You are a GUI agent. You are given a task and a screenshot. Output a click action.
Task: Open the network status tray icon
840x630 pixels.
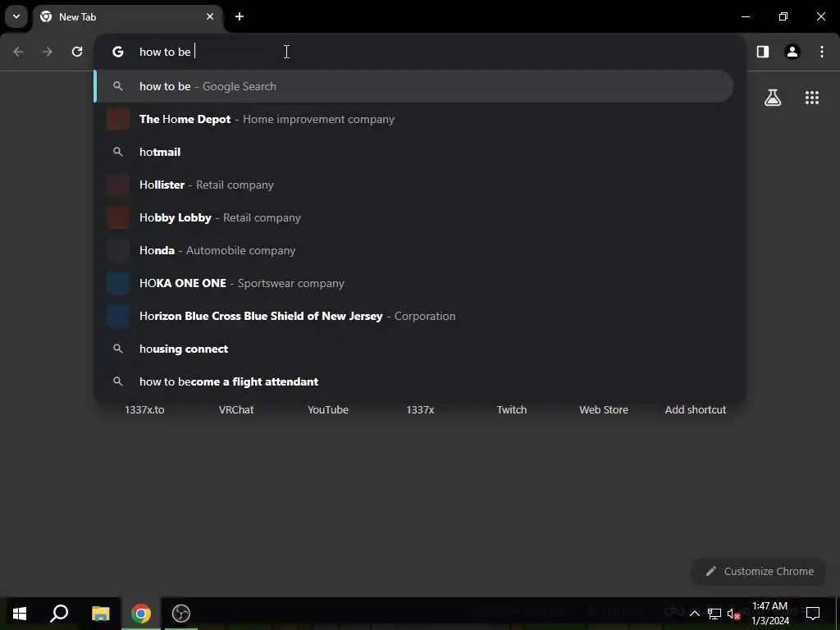(x=714, y=614)
